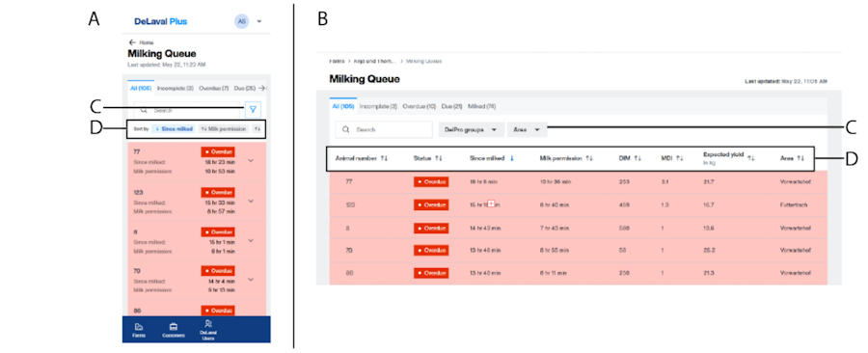This screenshot has height=353, width=868.
Task: Switch to Overdue (10) tab in desktop view
Action: pos(420,106)
